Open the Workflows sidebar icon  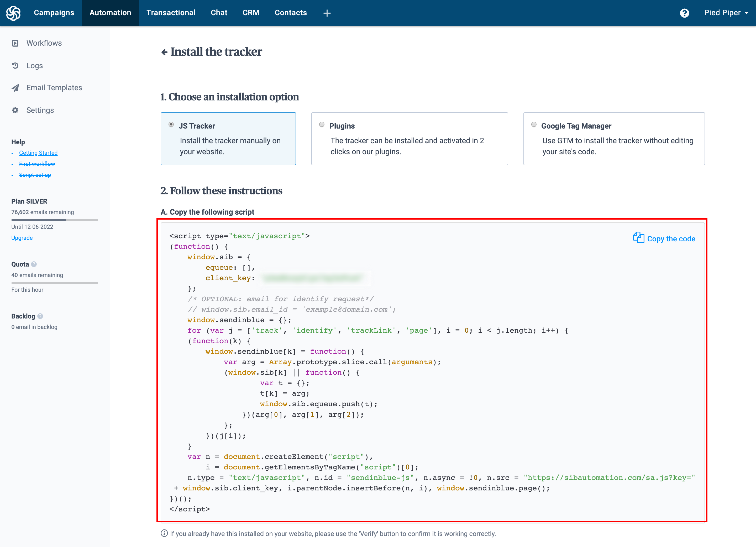15,43
